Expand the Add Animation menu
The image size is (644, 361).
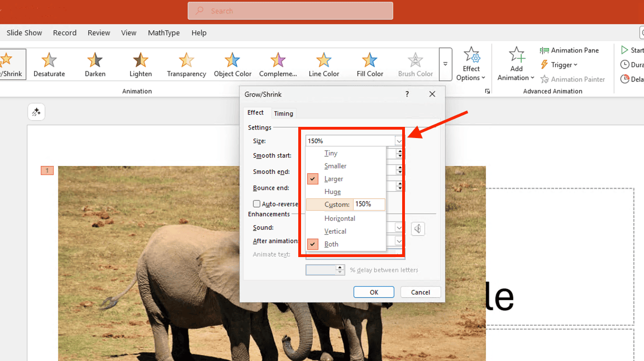(x=516, y=65)
